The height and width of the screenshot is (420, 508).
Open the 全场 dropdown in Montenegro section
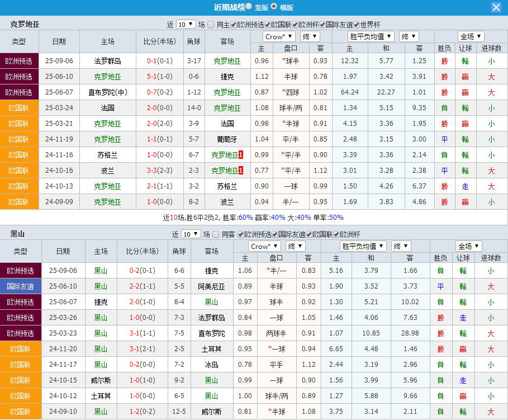[x=468, y=246]
